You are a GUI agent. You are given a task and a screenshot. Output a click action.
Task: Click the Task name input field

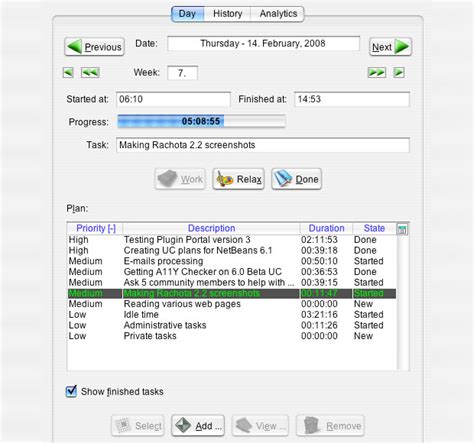[263, 145]
